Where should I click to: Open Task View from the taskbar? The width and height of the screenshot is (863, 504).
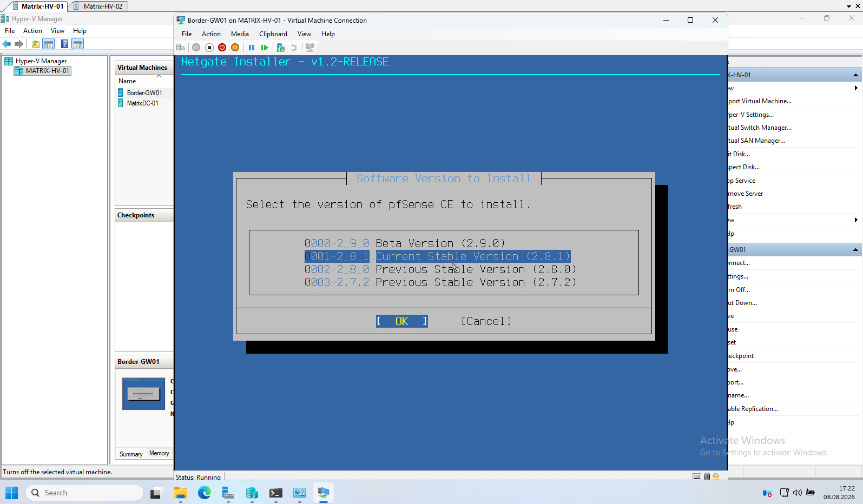(x=156, y=493)
